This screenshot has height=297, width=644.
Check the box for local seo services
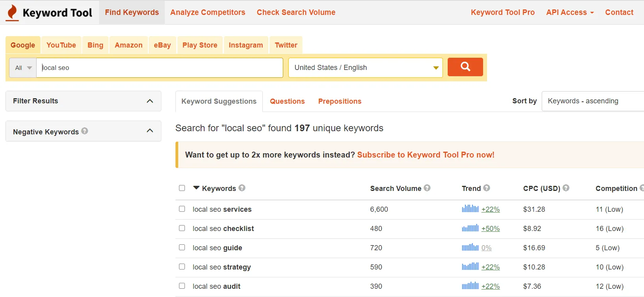[182, 209]
